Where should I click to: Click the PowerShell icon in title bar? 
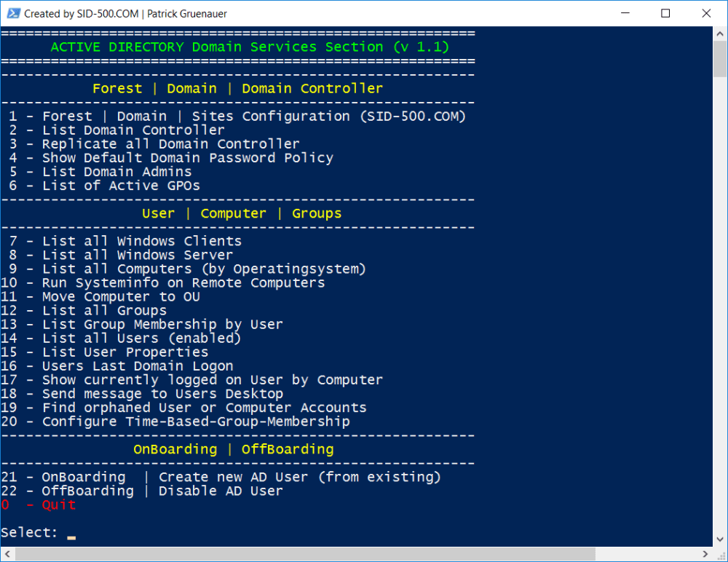[12, 14]
